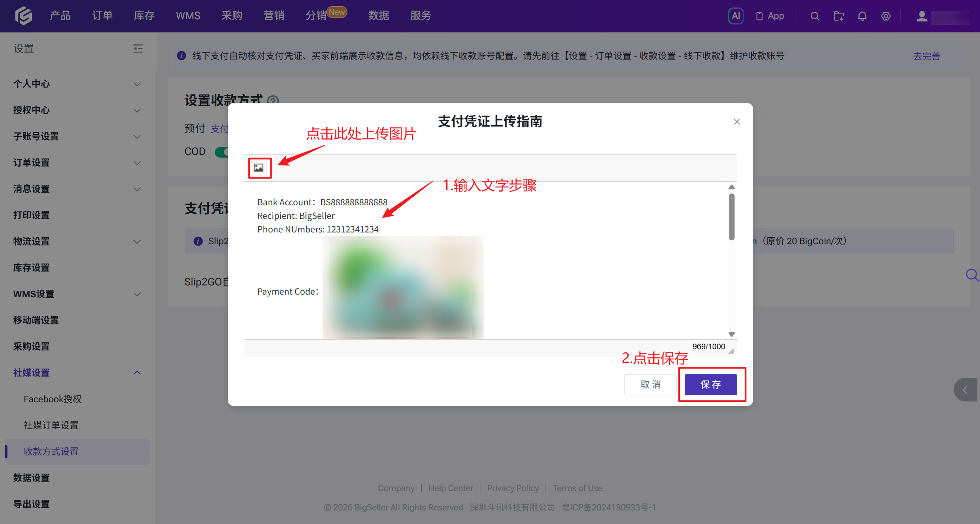The image size is (980, 524).
Task: Expand the right side panel arrow
Action: tap(966, 390)
